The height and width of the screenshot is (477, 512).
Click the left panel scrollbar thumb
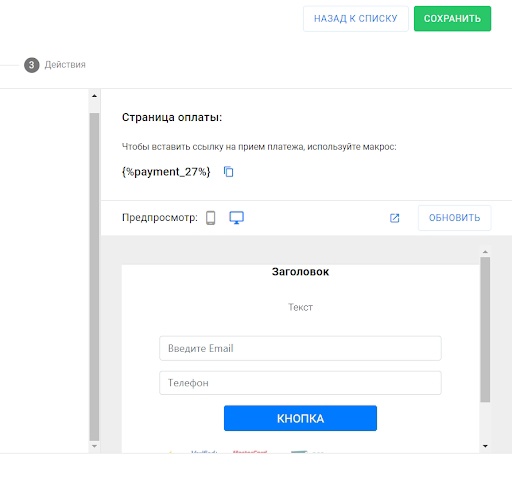(94, 277)
